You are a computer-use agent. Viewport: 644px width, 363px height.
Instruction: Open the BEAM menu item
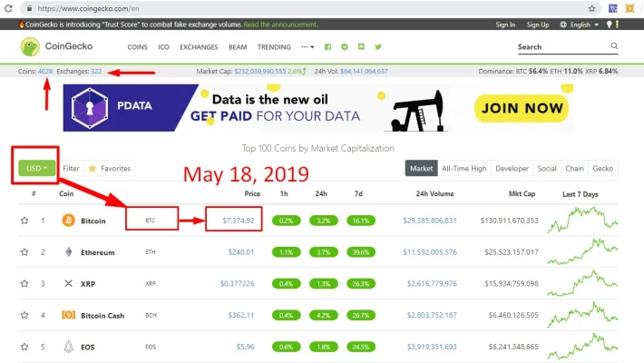coord(238,47)
